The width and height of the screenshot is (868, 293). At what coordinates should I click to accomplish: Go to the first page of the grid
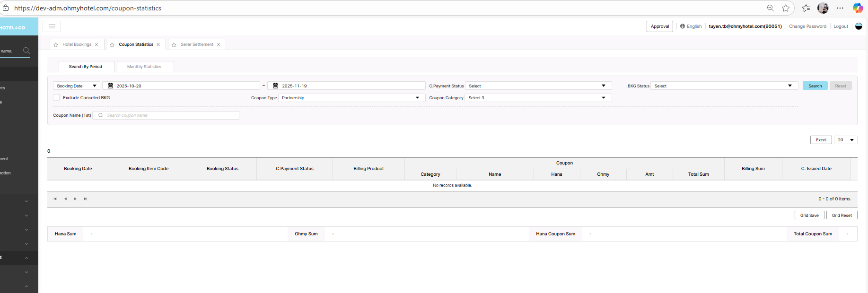coord(55,199)
